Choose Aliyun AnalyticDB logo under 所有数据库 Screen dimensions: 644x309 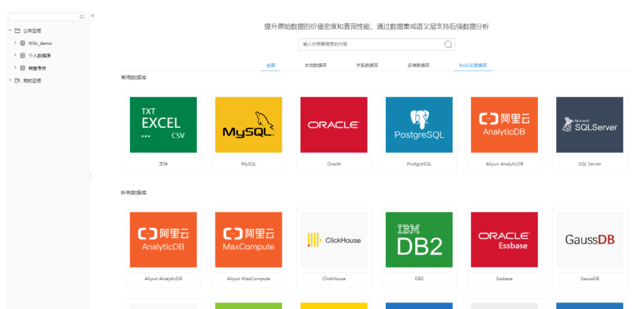pyautogui.click(x=163, y=240)
